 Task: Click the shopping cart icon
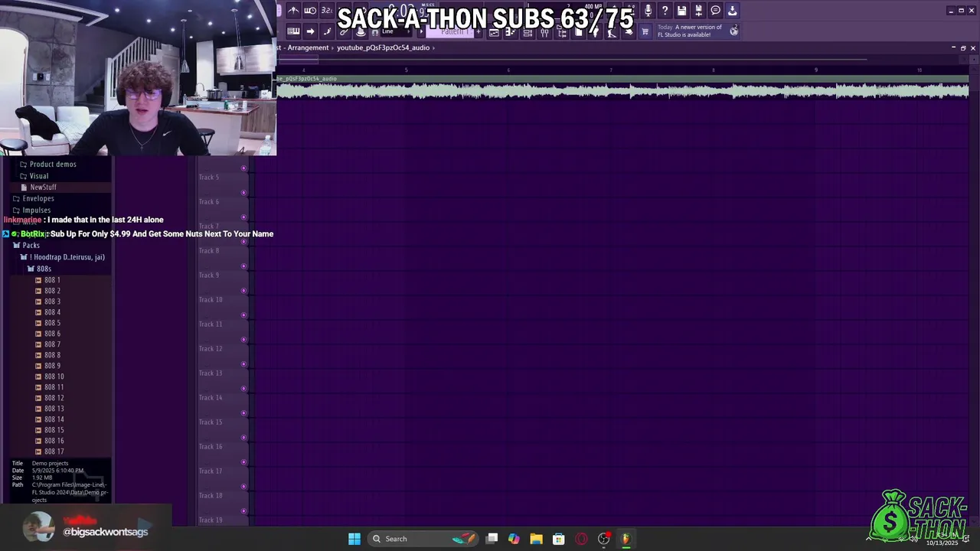645,31
